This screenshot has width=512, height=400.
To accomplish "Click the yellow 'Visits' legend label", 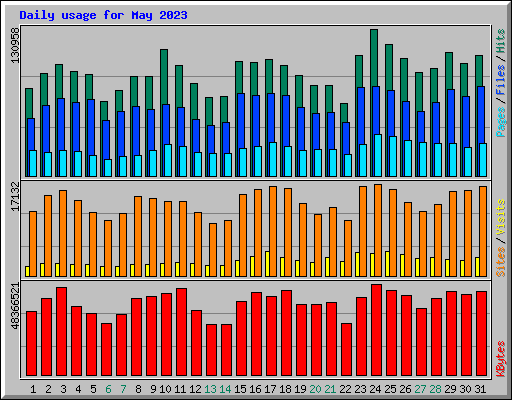I will click(501, 218).
